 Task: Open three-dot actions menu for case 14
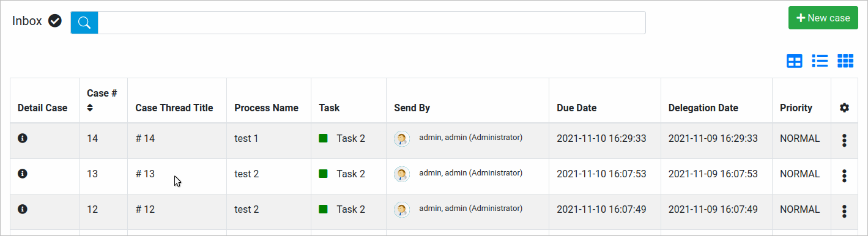tap(844, 140)
